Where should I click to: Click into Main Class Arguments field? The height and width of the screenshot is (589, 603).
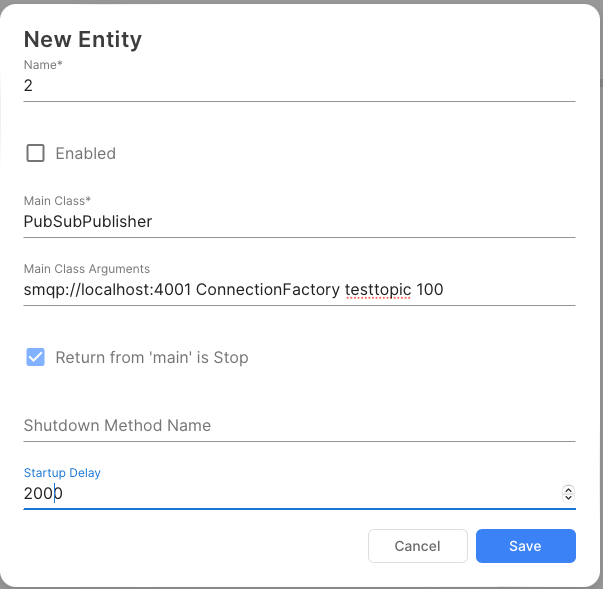coord(500,290)
